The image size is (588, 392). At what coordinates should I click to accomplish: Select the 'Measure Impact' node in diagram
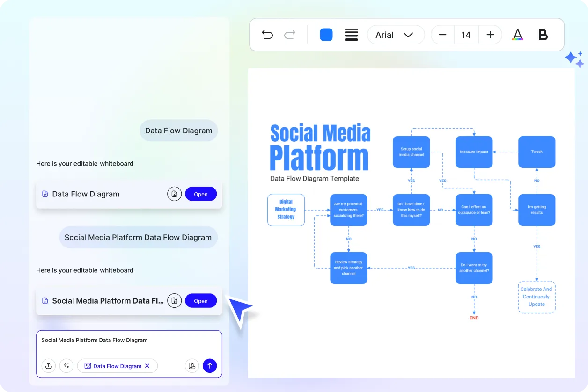[474, 152]
